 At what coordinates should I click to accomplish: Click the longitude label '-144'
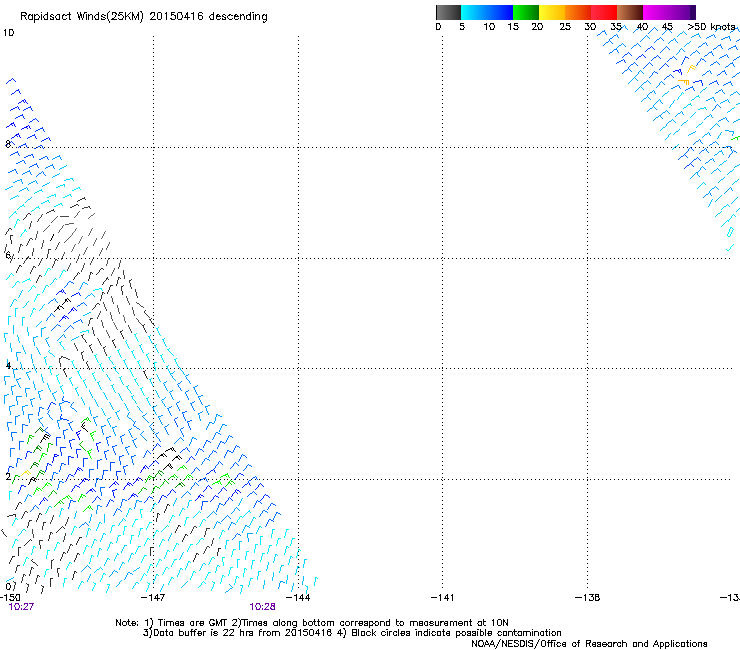tap(298, 598)
